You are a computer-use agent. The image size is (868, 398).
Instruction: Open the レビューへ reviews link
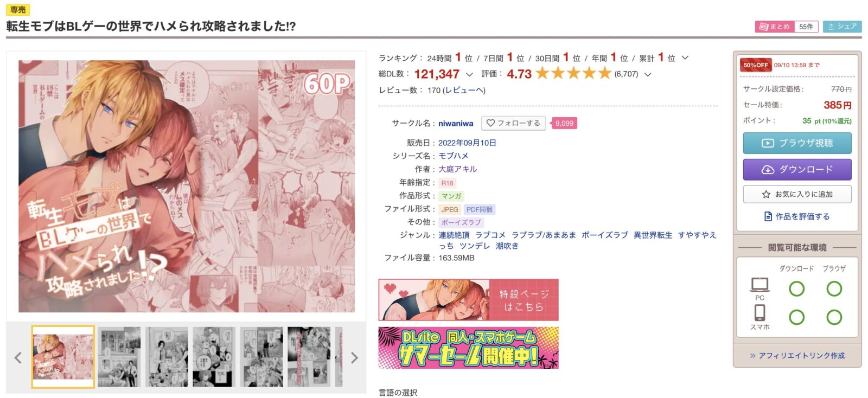click(464, 90)
